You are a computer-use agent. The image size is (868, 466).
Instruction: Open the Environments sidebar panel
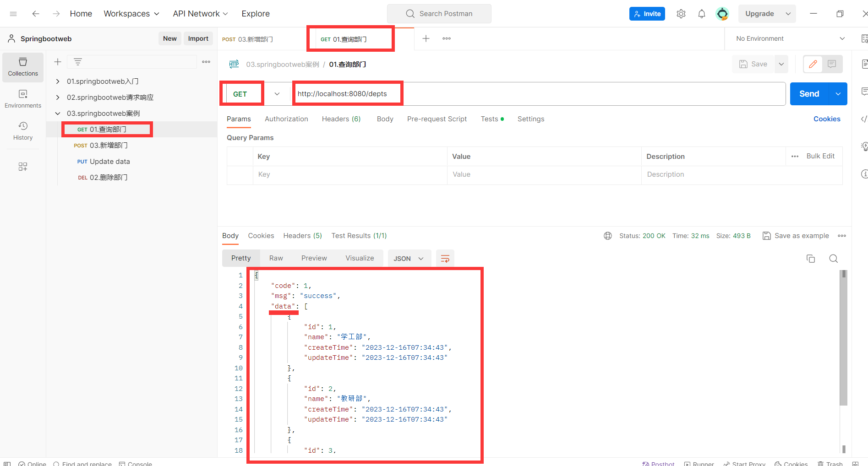click(23, 99)
